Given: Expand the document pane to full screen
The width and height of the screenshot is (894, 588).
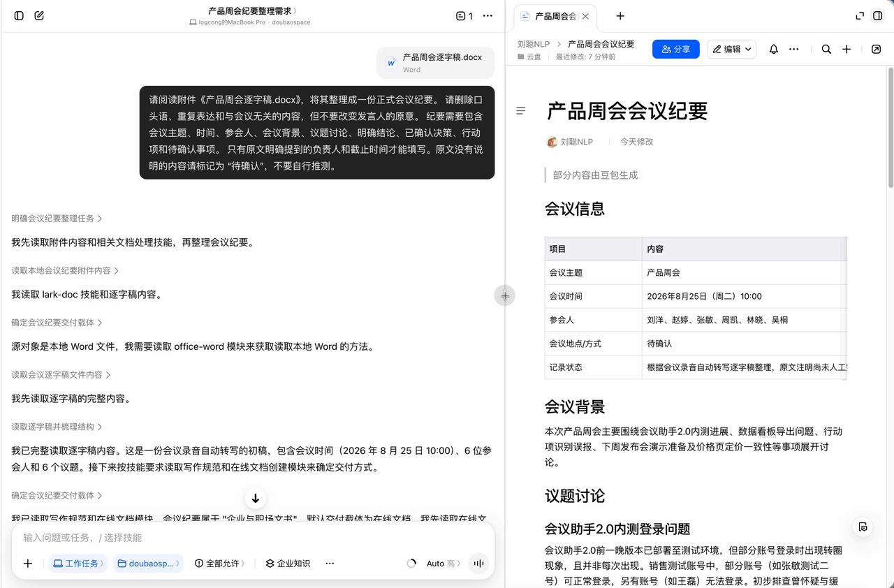Looking at the screenshot, I should point(860,16).
